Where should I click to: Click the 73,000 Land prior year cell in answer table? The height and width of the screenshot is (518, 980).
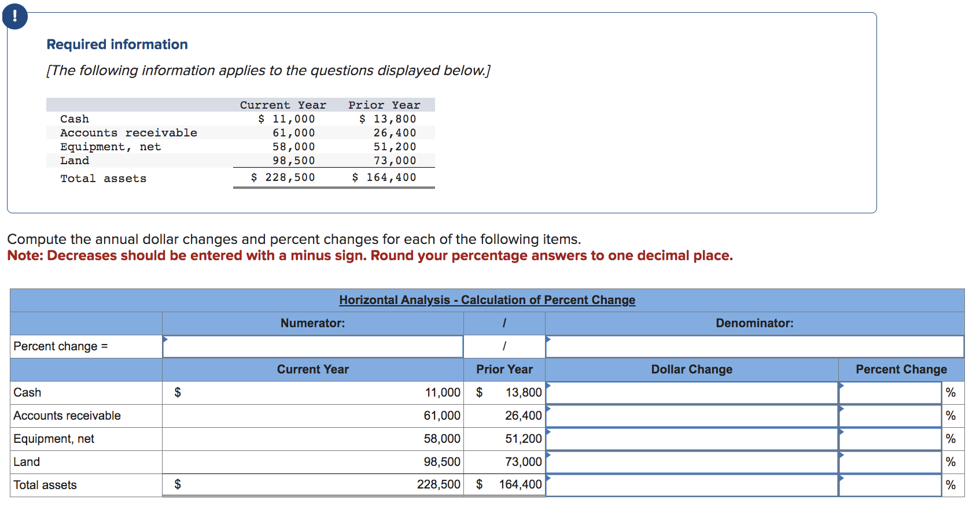coord(524,462)
